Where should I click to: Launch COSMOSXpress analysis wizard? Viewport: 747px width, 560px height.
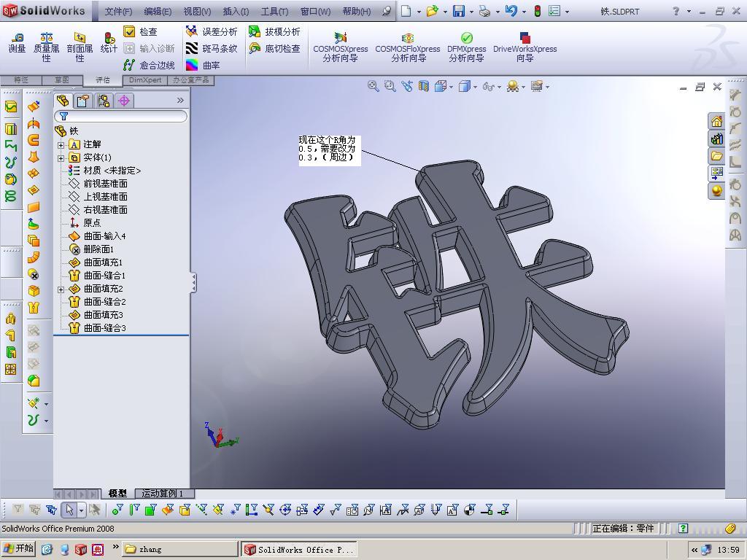[x=340, y=47]
